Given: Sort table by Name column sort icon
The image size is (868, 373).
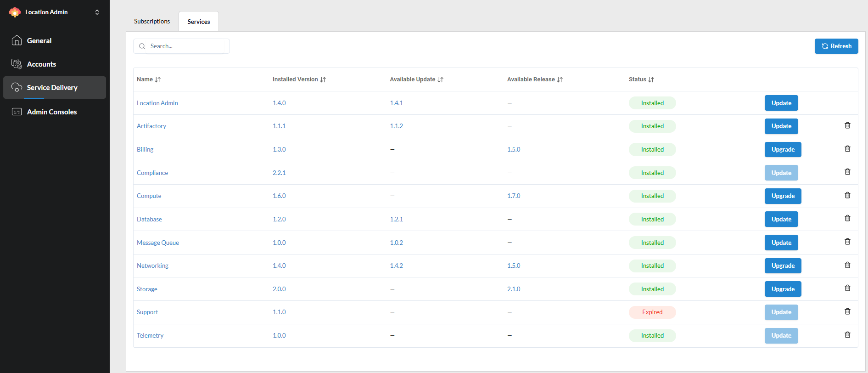Looking at the screenshot, I should pyautogui.click(x=158, y=79).
